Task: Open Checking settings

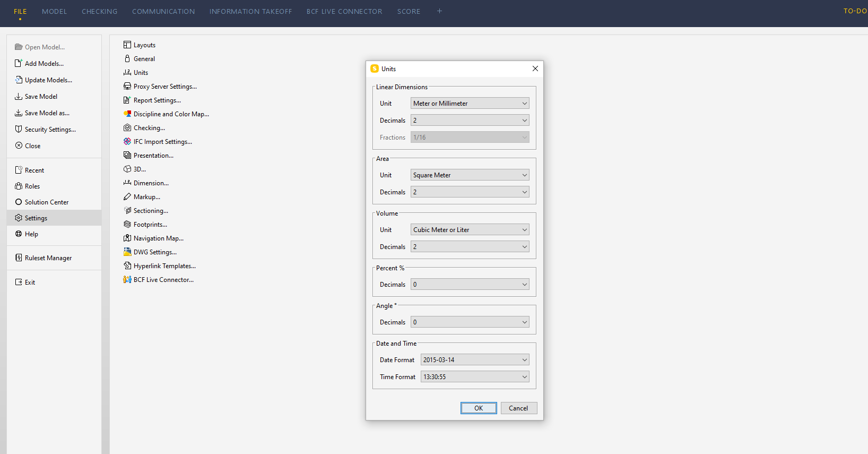Action: [x=144, y=127]
